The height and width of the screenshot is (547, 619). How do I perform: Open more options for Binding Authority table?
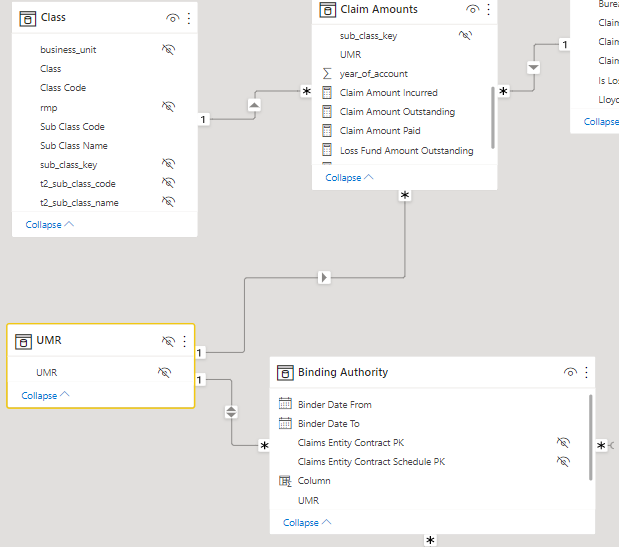(586, 372)
